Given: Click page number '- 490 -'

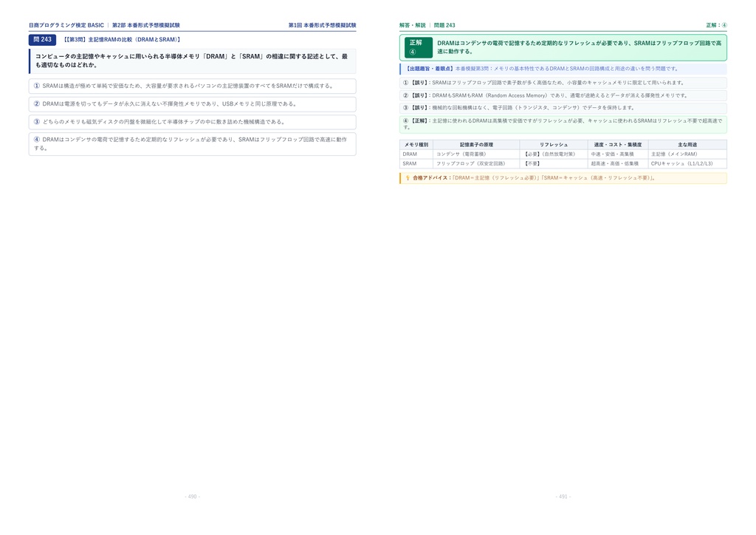Looking at the screenshot, I should pyautogui.click(x=193, y=497).
